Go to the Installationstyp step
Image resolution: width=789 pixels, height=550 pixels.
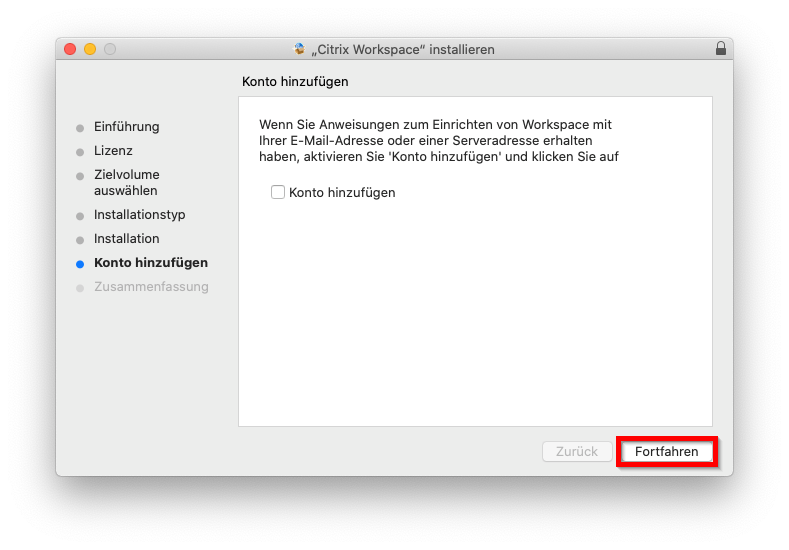click(x=140, y=215)
